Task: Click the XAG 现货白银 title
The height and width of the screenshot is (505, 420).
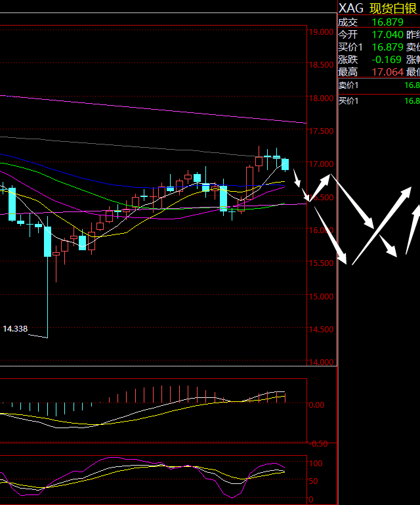Action: (378, 8)
